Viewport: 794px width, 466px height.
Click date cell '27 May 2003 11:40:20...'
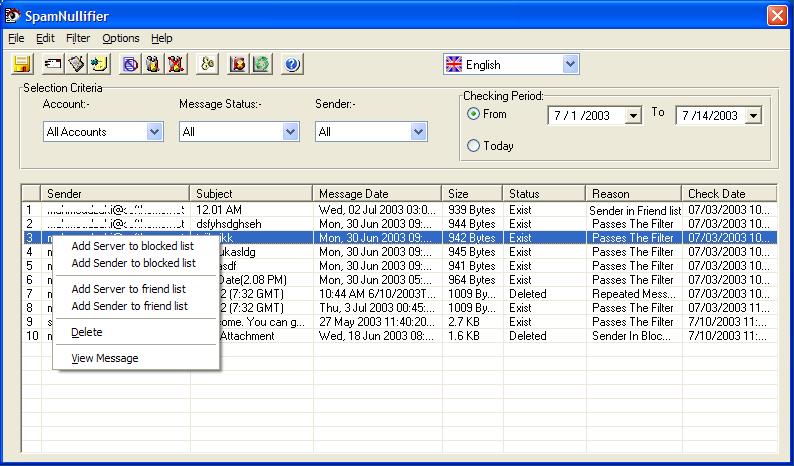377,322
